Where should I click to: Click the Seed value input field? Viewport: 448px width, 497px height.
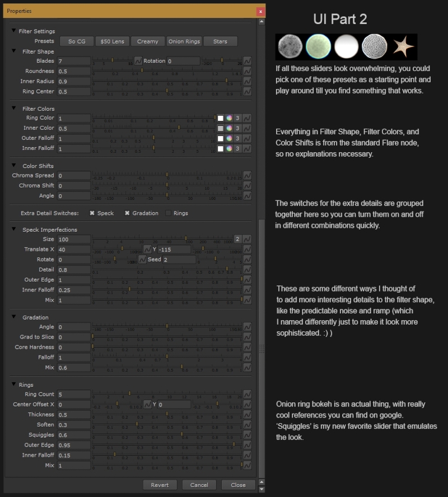point(179,260)
